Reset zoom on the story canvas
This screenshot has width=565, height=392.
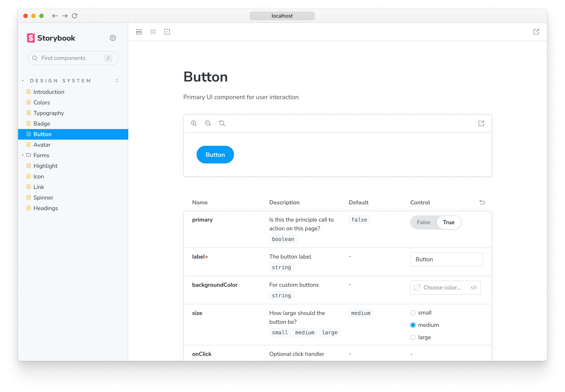pyautogui.click(x=222, y=123)
